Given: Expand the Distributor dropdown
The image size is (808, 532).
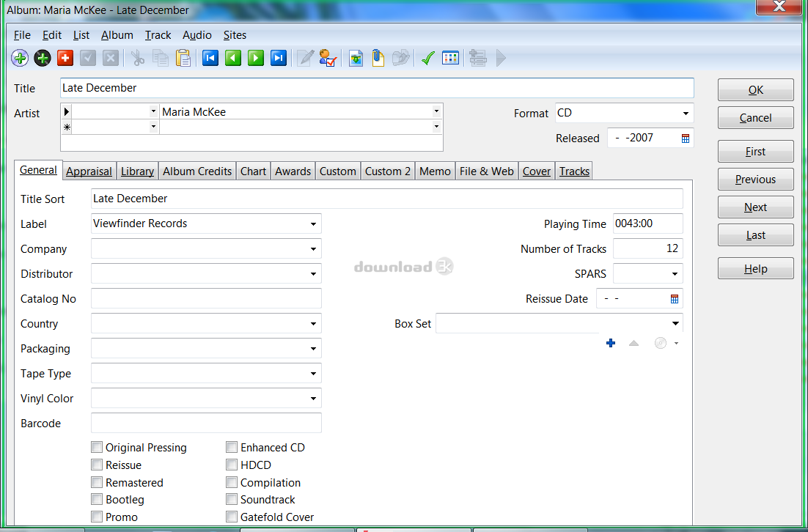Looking at the screenshot, I should point(313,273).
